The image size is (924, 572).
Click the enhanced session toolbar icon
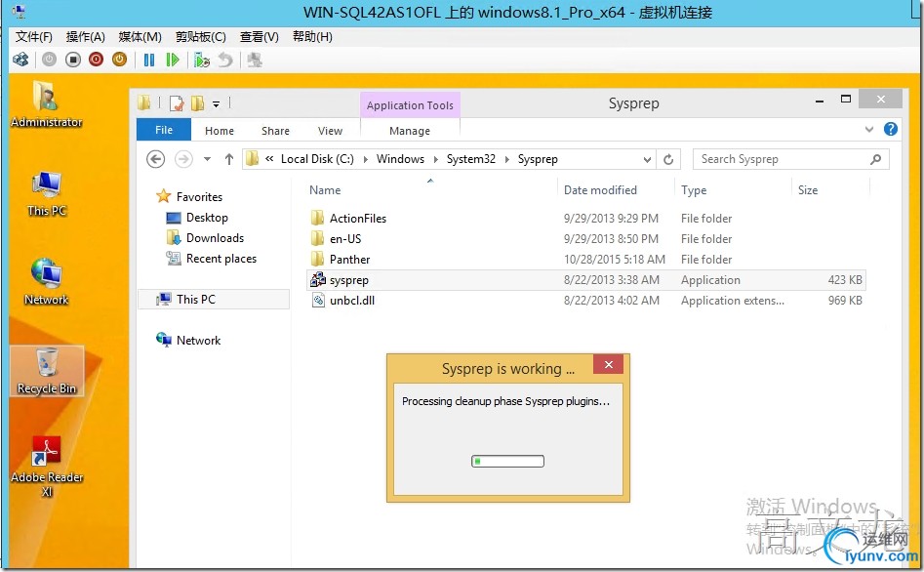coord(254,60)
